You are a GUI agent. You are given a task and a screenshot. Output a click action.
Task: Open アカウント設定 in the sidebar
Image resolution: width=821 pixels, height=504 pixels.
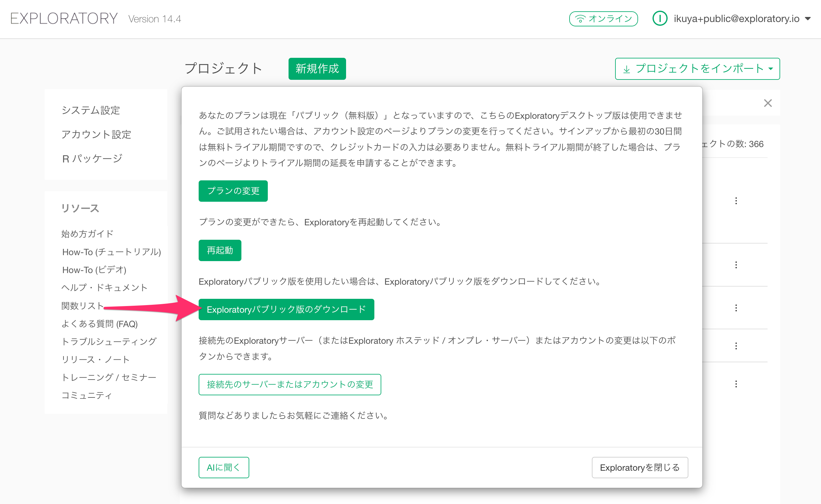point(96,134)
